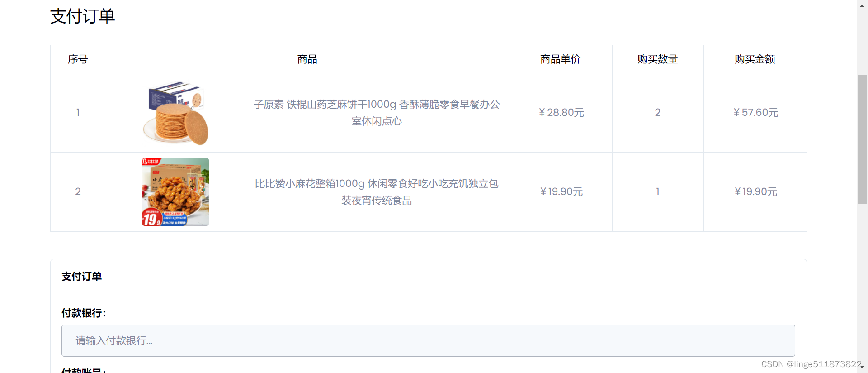Click the 付款银行 field label
Viewport: 868px width, 373px height.
tap(84, 313)
